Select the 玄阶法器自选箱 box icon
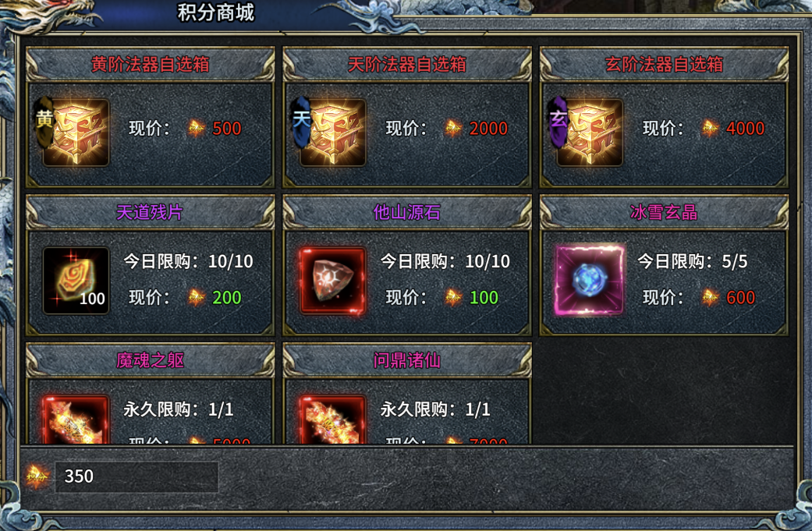This screenshot has height=531, width=812. [x=590, y=132]
